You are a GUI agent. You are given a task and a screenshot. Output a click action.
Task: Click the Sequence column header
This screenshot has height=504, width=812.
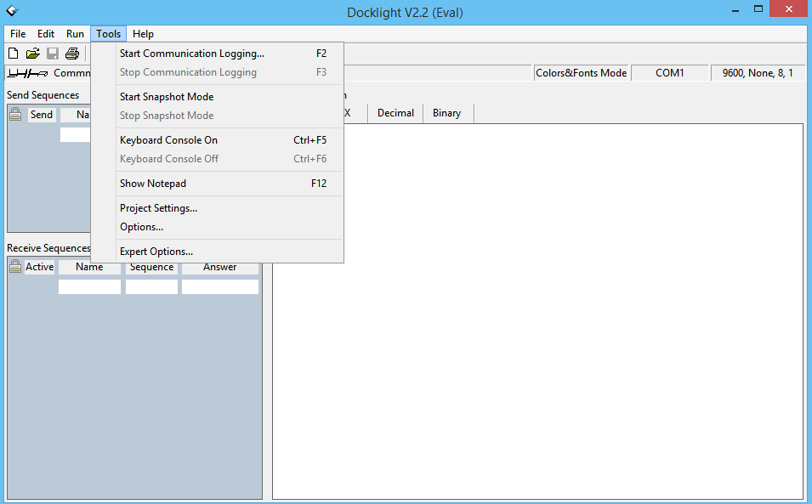151,267
